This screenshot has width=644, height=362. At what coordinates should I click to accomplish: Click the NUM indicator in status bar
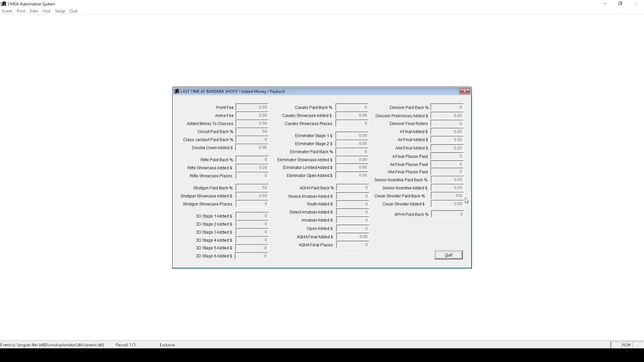[x=626, y=345]
